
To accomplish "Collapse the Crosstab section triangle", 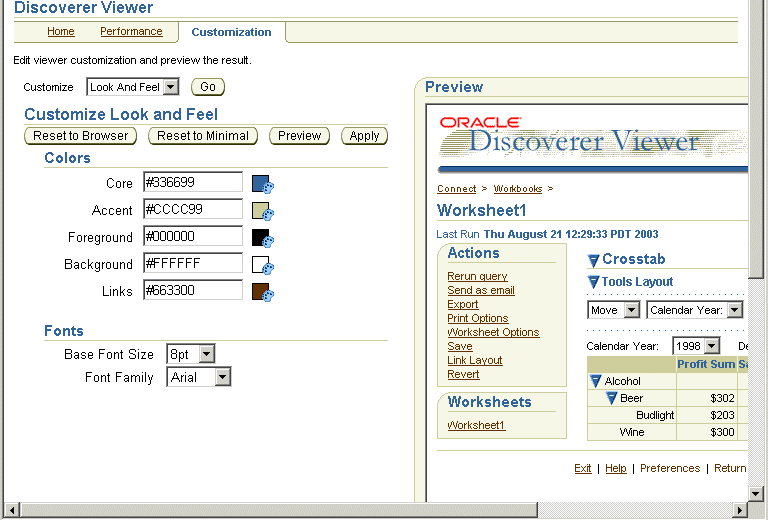I will [593, 260].
